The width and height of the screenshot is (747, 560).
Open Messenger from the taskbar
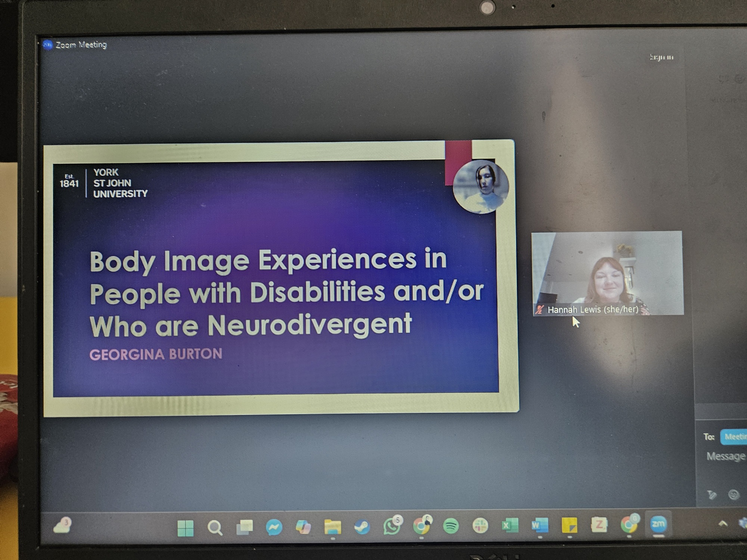pyautogui.click(x=274, y=528)
